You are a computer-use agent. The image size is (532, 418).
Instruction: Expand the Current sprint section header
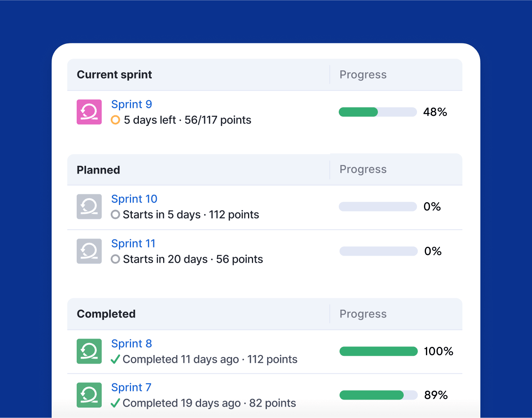(115, 74)
